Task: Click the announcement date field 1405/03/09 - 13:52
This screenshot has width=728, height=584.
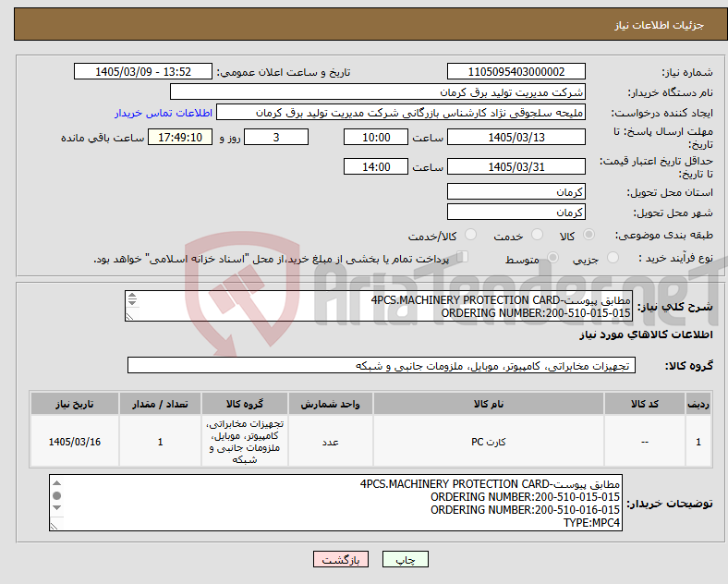Action: [x=143, y=71]
